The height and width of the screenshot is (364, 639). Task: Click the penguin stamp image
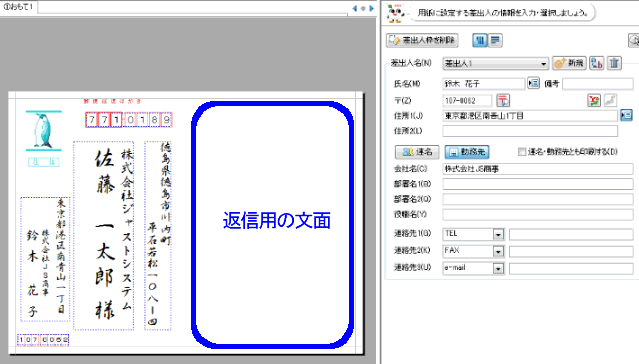[x=44, y=130]
